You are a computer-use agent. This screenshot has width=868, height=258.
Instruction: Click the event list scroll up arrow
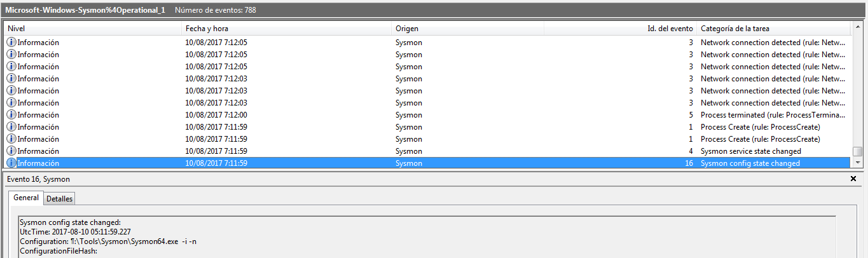coord(858,27)
